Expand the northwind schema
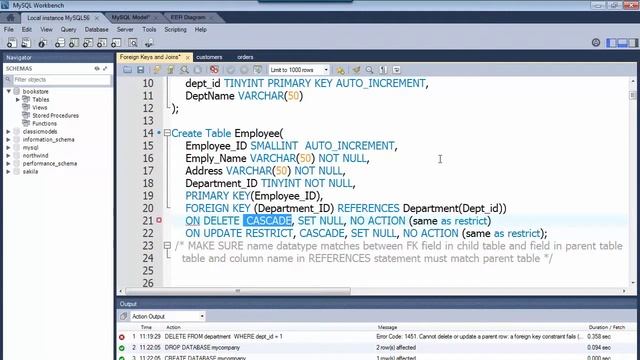Image resolution: width=640 pixels, height=360 pixels. [x=9, y=156]
